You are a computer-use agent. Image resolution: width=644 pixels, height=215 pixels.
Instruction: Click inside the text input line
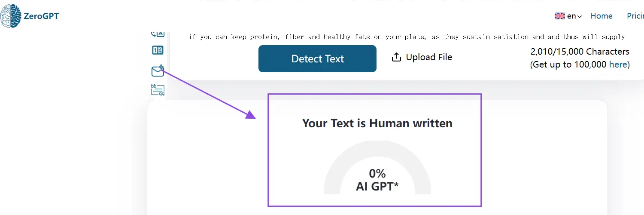coord(406,37)
